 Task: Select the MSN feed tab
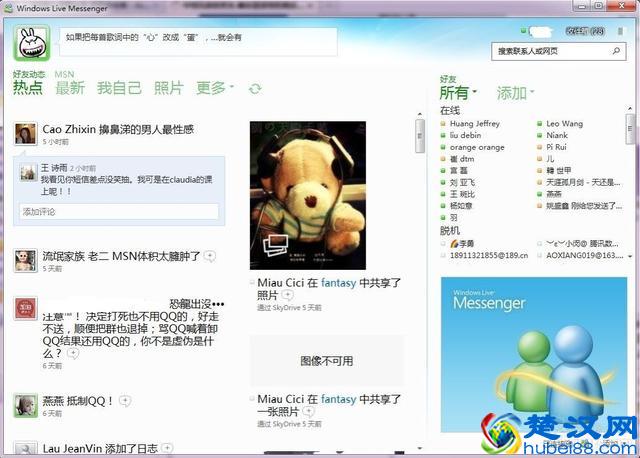point(64,74)
